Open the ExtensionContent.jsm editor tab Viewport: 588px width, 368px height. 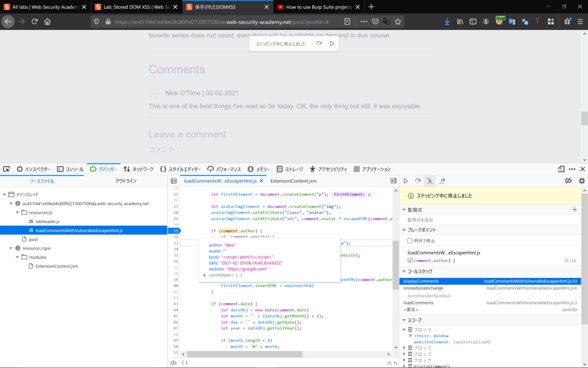[x=294, y=181]
